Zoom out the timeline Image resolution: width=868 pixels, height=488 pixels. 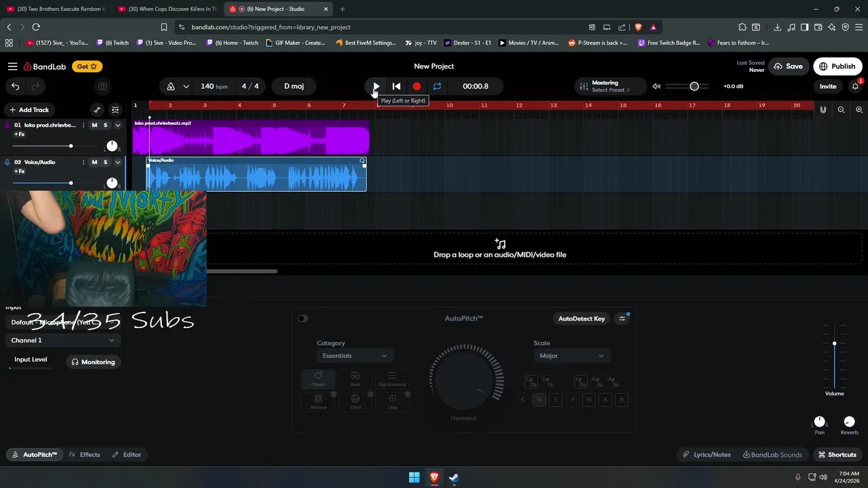pyautogui.click(x=841, y=110)
